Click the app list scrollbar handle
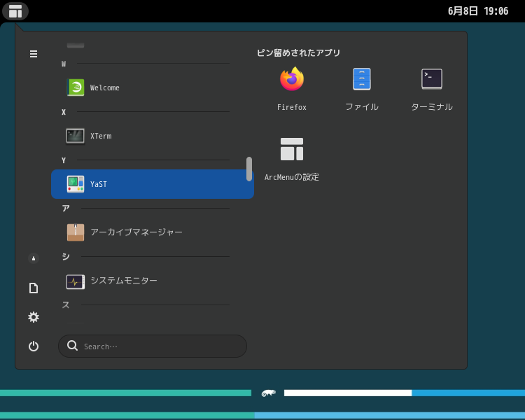This screenshot has height=420, width=525. [x=249, y=169]
